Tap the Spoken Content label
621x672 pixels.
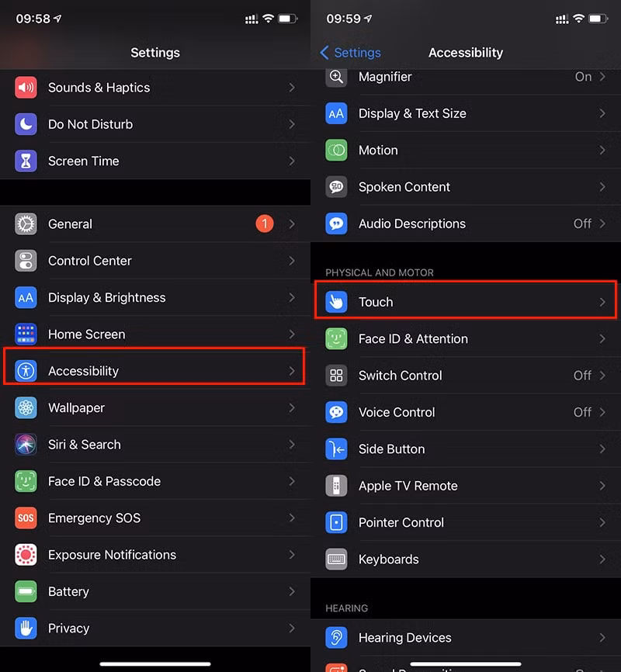[x=404, y=187]
